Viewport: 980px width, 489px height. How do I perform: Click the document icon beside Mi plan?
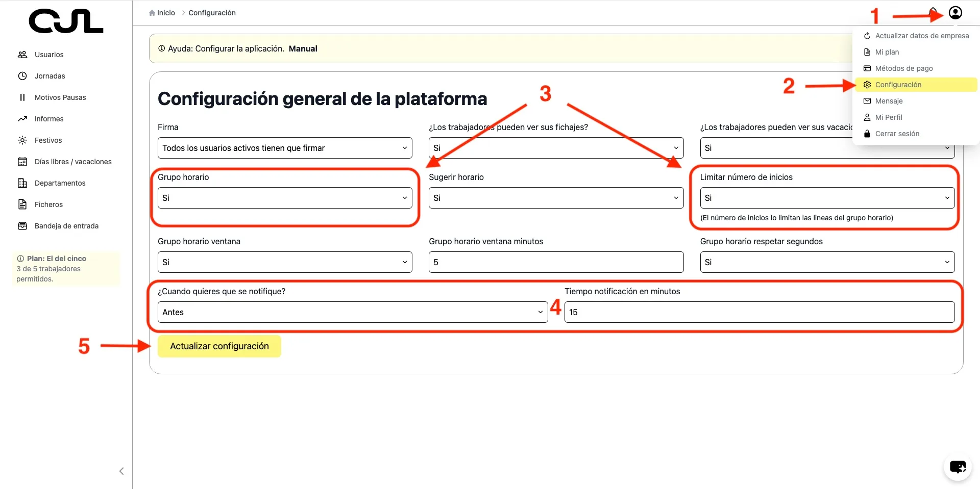pos(867,52)
